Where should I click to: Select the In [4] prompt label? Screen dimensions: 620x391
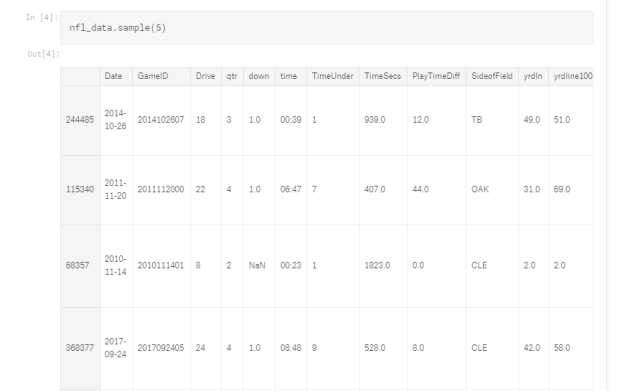pos(42,17)
